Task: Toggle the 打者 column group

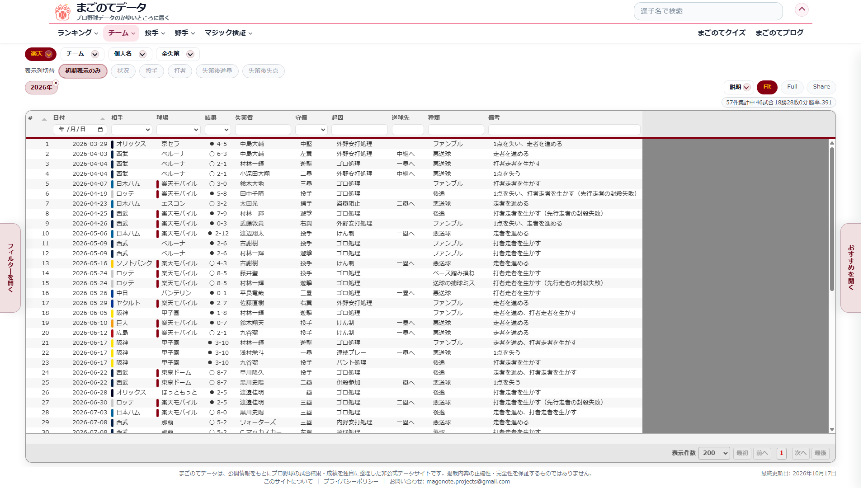Action: [x=180, y=71]
